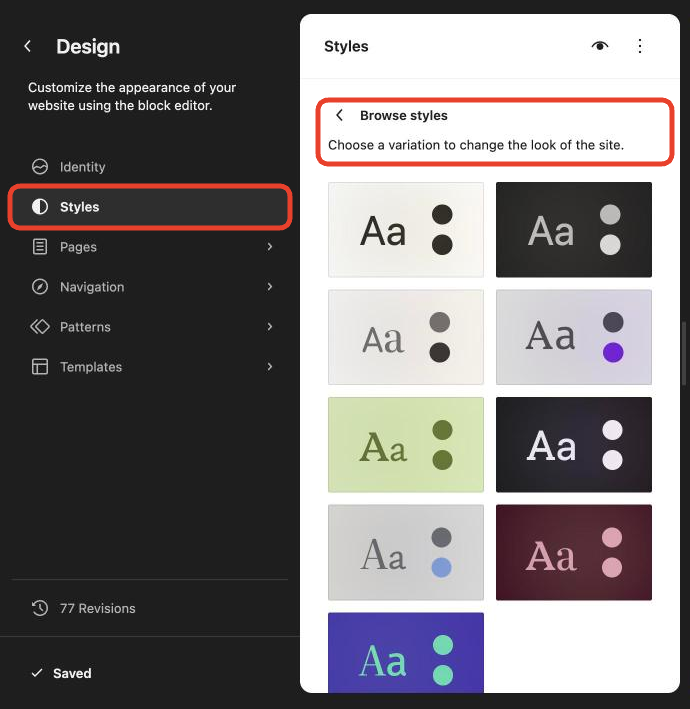This screenshot has width=690, height=709.
Task: Select the gray style with blue dot
Action: click(x=406, y=552)
